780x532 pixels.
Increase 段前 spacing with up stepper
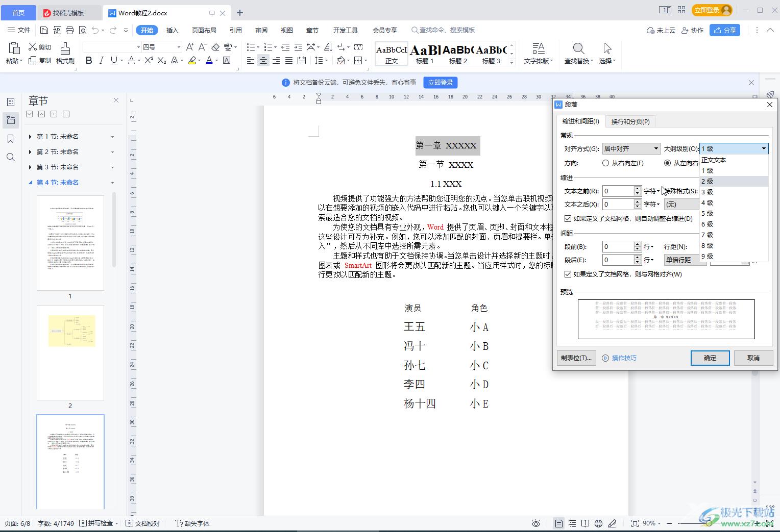[637, 244]
